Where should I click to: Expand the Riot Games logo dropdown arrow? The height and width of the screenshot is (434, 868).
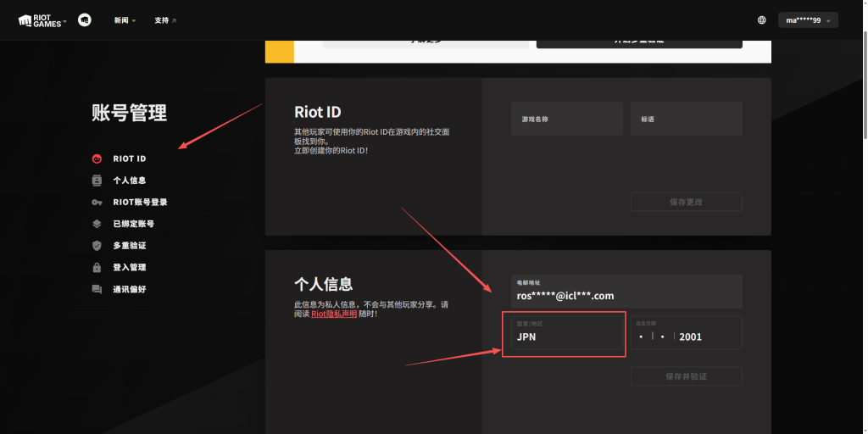click(64, 20)
